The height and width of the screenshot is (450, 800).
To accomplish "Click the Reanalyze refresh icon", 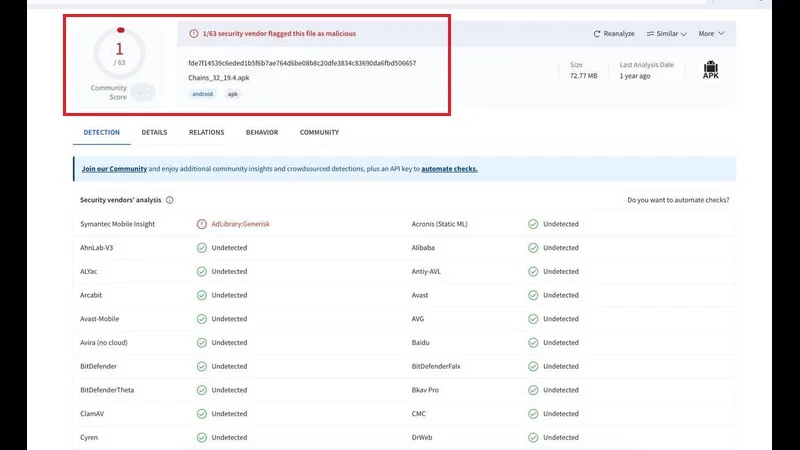I will point(597,34).
